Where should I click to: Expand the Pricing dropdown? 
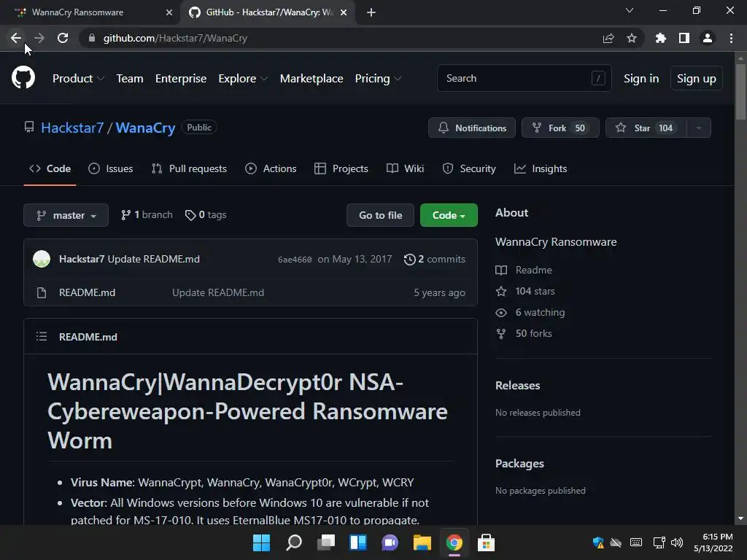tap(379, 79)
